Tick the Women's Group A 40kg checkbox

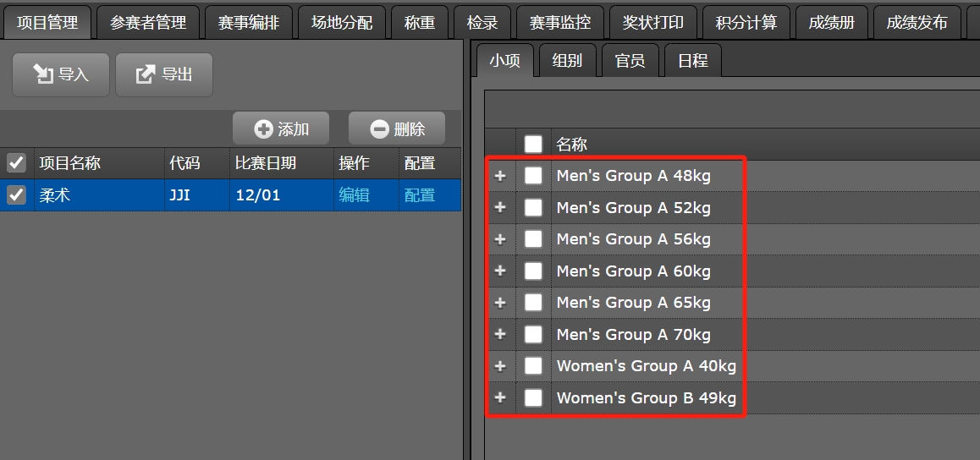[x=533, y=366]
